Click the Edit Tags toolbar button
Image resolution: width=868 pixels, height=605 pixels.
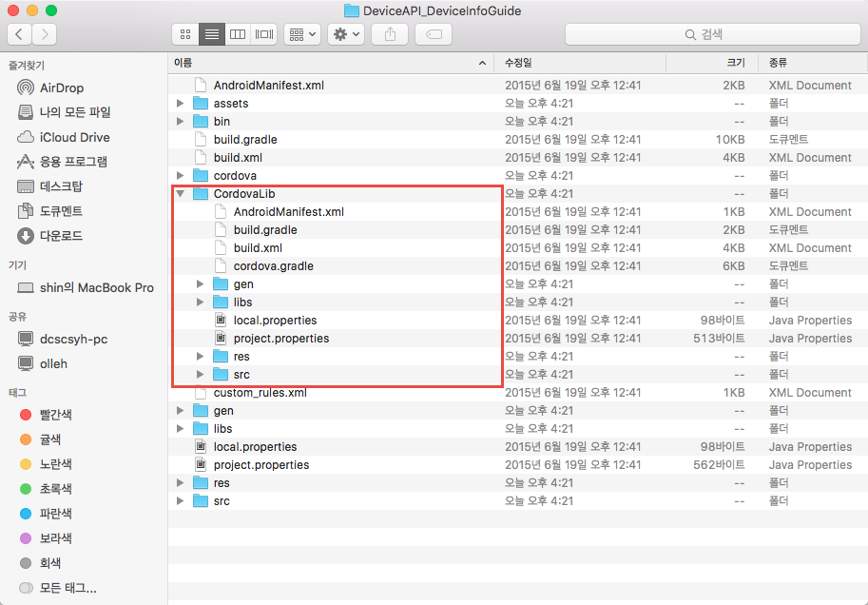[433, 34]
